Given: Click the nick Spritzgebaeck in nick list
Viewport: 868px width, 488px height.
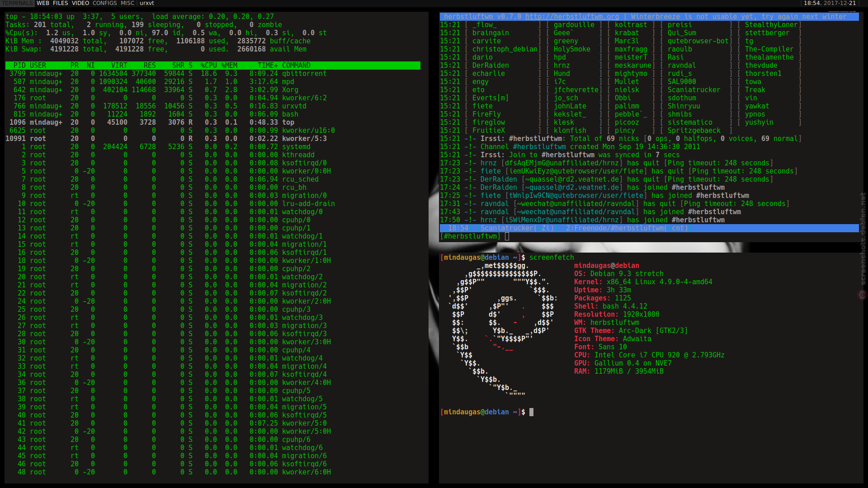Looking at the screenshot, I should 694,131.
